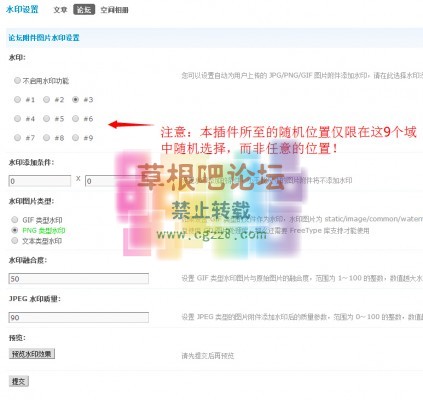The width and height of the screenshot is (423, 400).
Task: Choose watermark position #8
Action: coord(46,137)
